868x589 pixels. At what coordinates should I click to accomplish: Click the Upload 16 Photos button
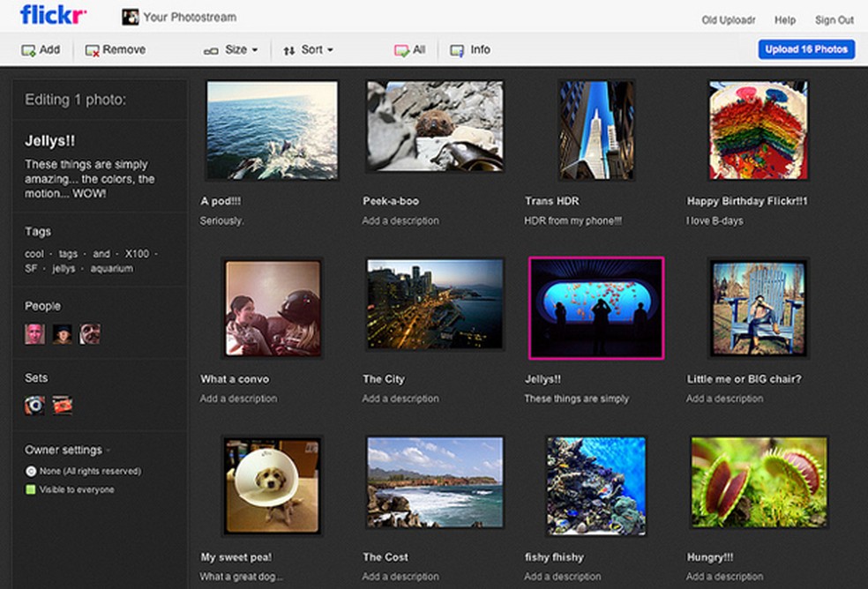click(806, 49)
